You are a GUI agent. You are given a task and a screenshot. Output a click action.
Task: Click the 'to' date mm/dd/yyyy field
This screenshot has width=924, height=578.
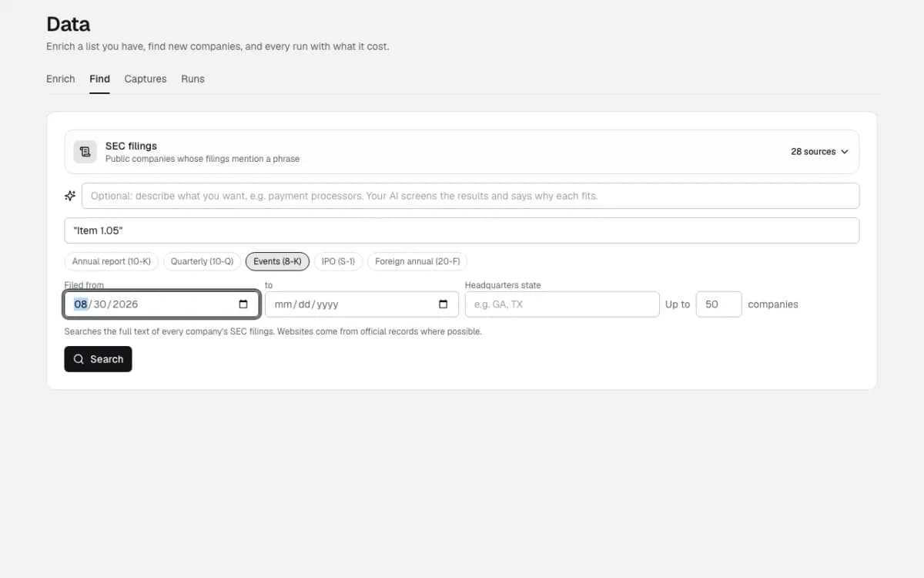point(362,304)
